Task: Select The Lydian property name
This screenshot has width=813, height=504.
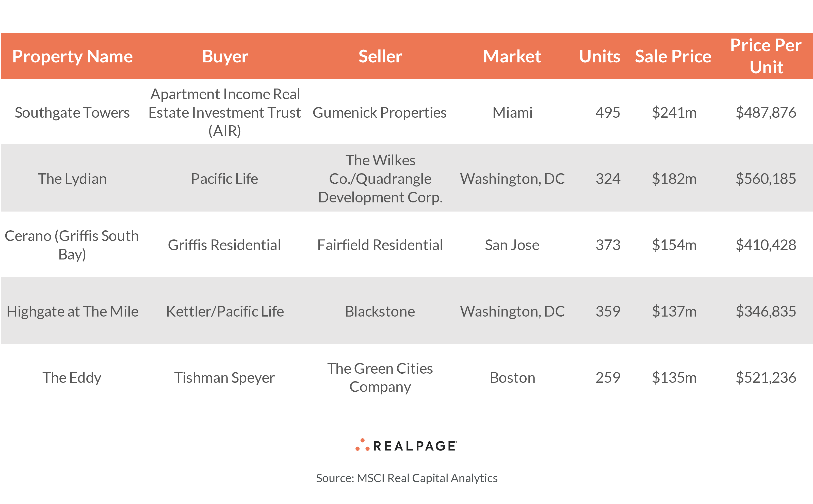Action: click(72, 179)
